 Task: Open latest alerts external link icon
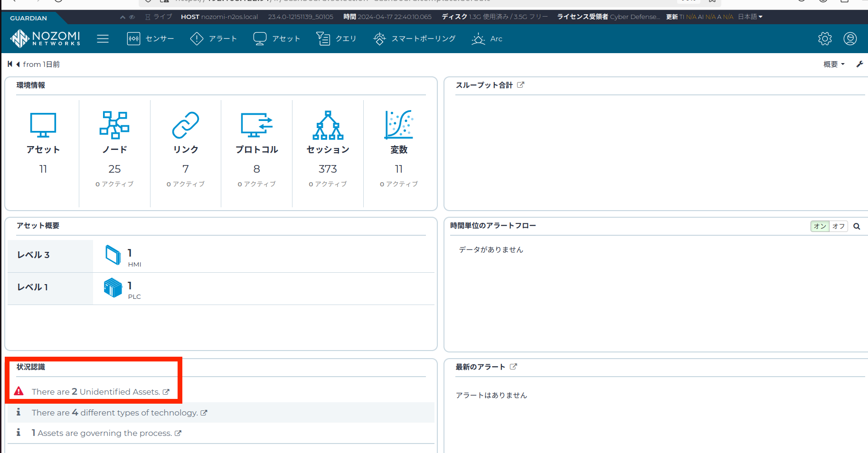[513, 367]
